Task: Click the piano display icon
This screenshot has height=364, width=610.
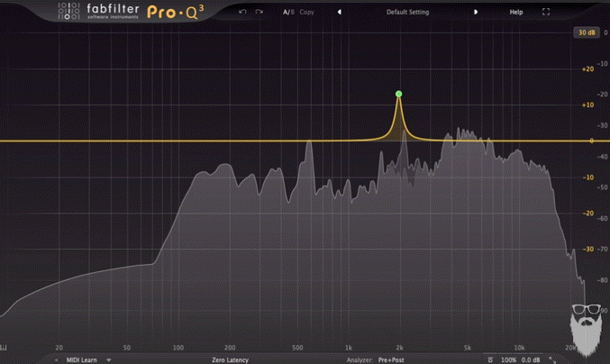Action: coord(4,347)
